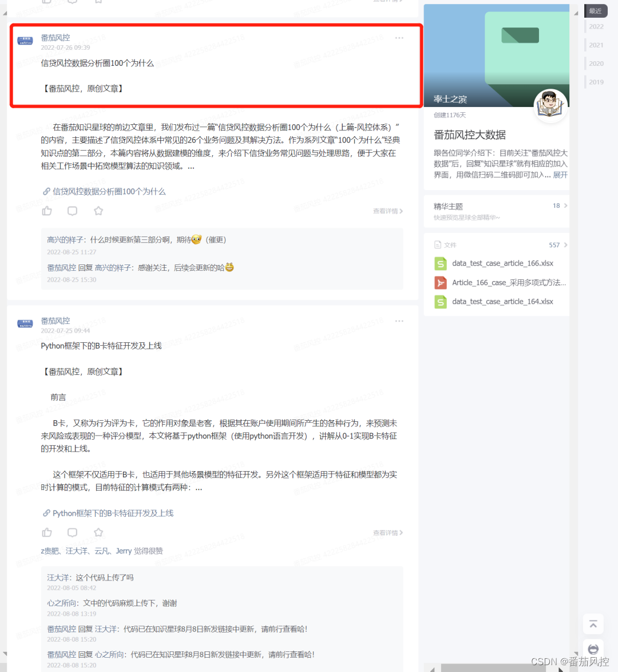The width and height of the screenshot is (618, 672).
Task: Select 2021 in the timeline
Action: pos(596,45)
